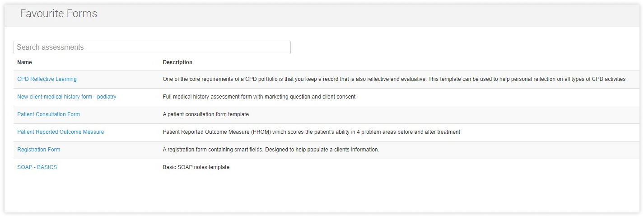The height and width of the screenshot is (217, 644).
Task: Click the Favourite Forms panel title
Action: pos(59,14)
